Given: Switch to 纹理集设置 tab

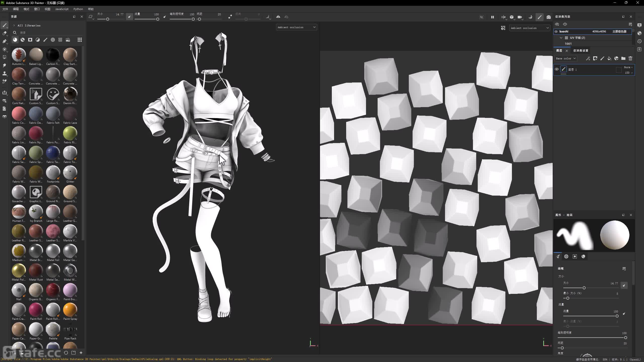Looking at the screenshot, I should (x=581, y=51).
